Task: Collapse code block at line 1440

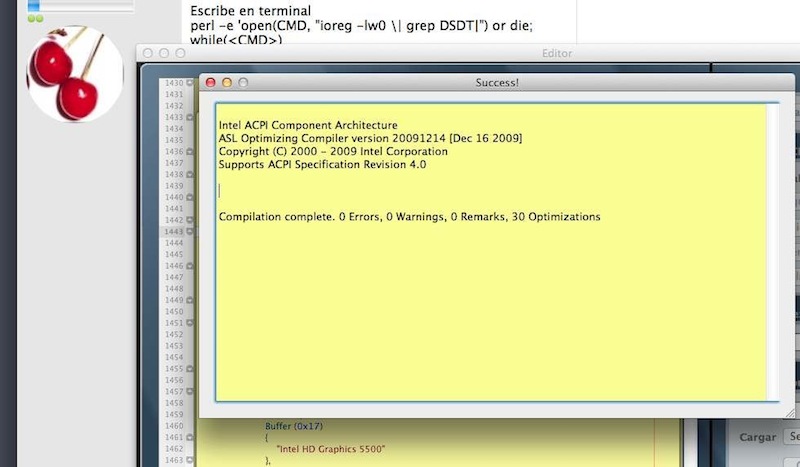Action: 189,197
